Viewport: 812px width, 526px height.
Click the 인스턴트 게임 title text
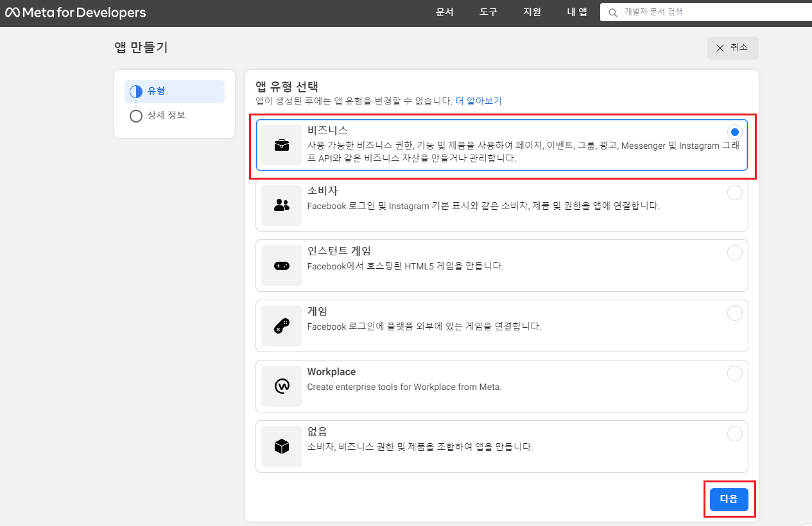click(339, 251)
